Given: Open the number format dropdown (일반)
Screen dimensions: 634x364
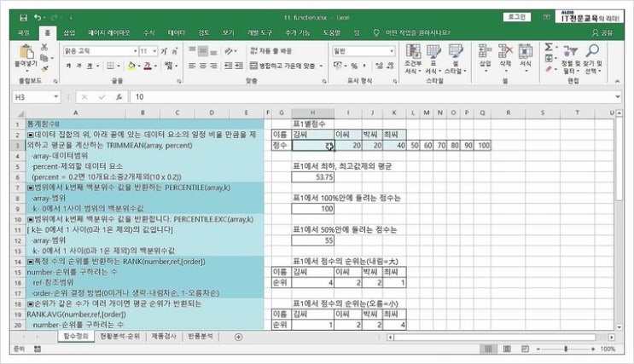Looking at the screenshot, I should (x=392, y=51).
